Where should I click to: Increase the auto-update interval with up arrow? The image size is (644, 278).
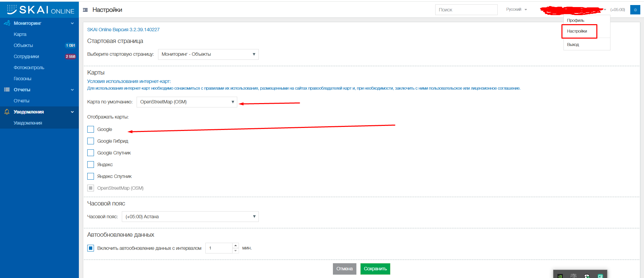[x=236, y=245]
